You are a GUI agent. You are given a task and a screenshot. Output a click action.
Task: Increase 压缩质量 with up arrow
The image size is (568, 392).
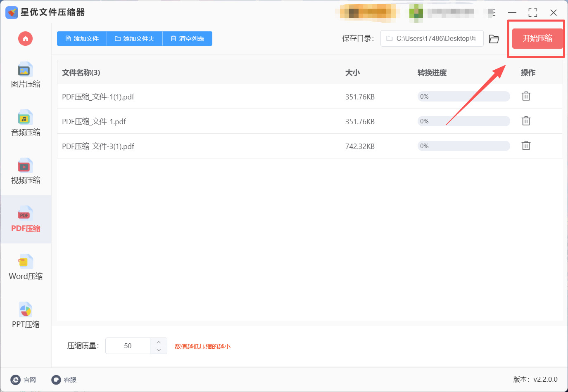click(x=159, y=342)
